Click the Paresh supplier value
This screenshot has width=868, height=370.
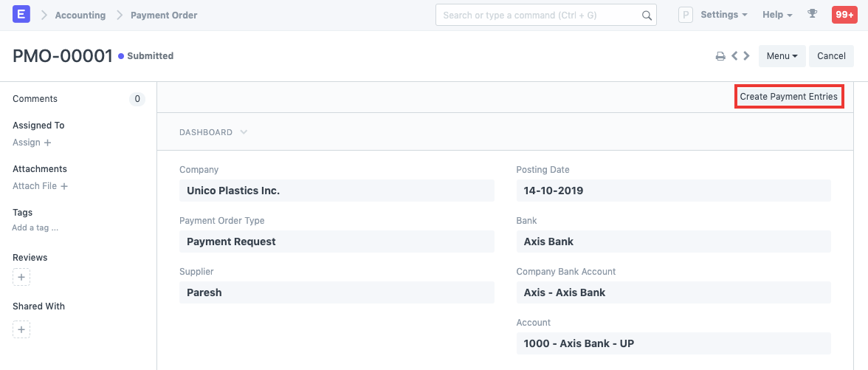pos(337,292)
